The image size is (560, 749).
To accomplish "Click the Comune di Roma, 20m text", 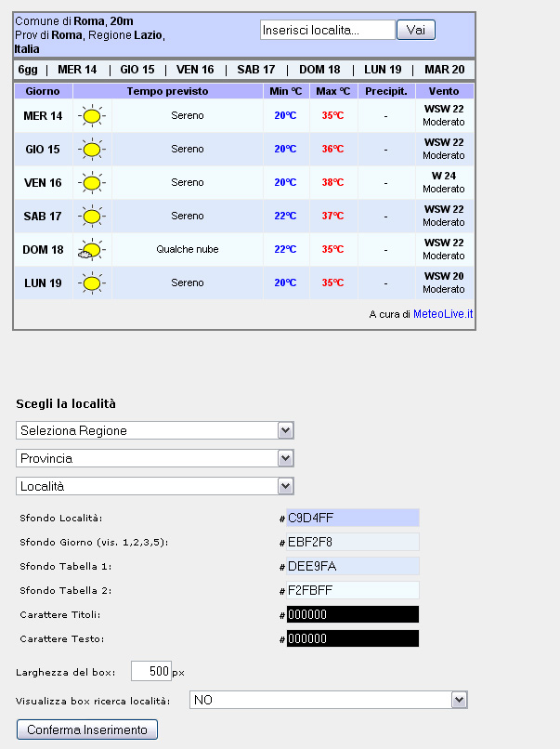I will point(74,21).
